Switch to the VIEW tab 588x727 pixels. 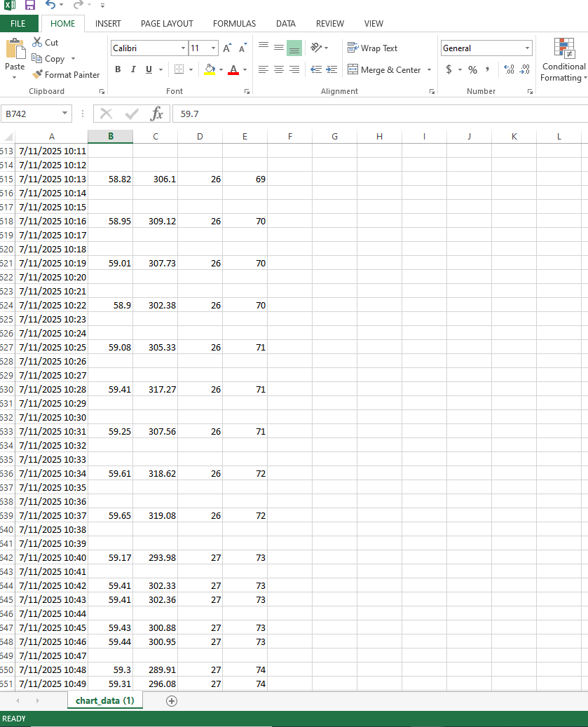click(374, 24)
